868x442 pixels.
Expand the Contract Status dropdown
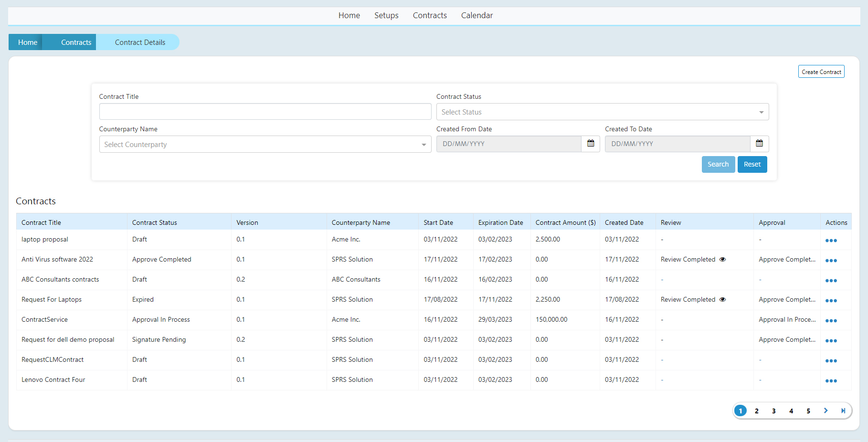(602, 112)
